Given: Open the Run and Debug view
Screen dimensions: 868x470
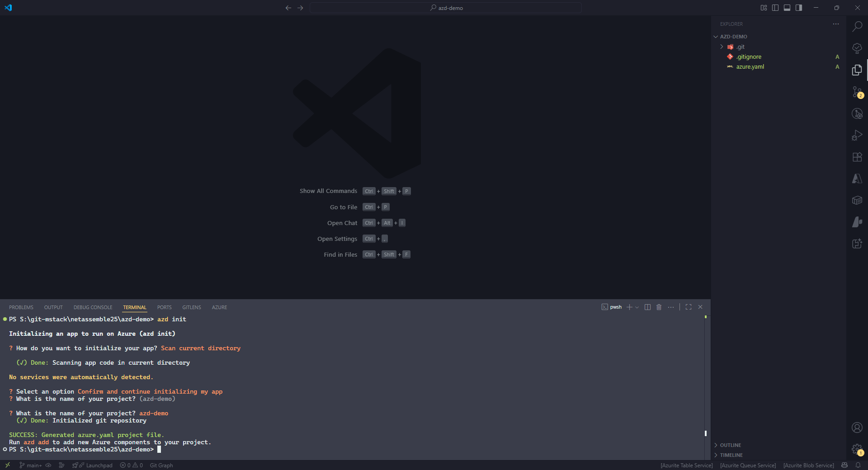Looking at the screenshot, I should 857,135.
